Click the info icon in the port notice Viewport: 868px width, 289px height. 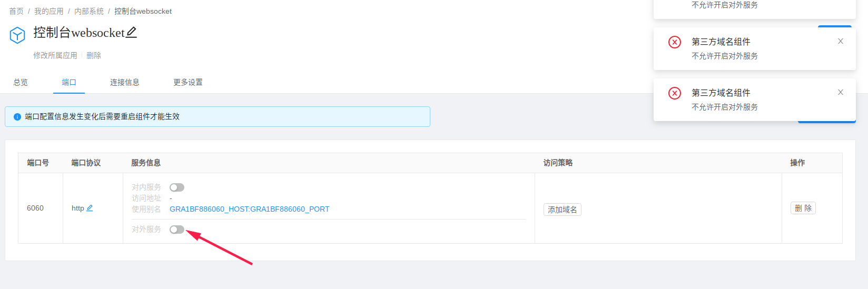tap(17, 117)
